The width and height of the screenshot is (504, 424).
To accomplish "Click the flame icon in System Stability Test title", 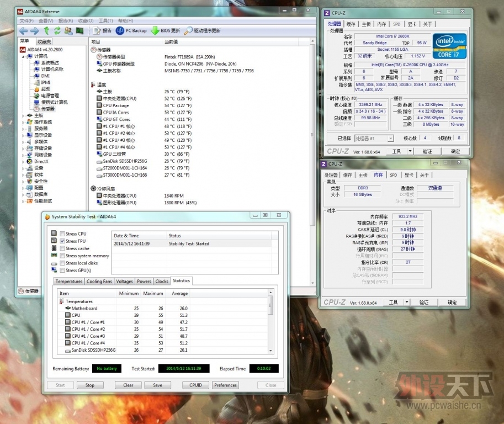I will point(47,216).
